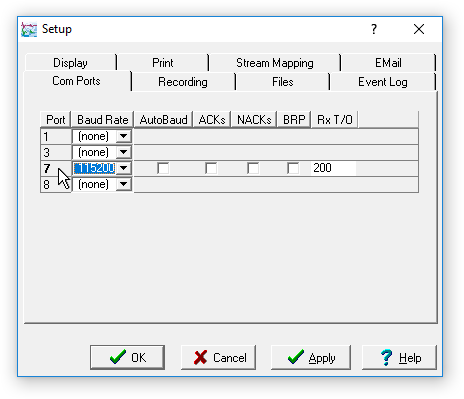Click the Setup application icon in title bar

pyautogui.click(x=29, y=29)
